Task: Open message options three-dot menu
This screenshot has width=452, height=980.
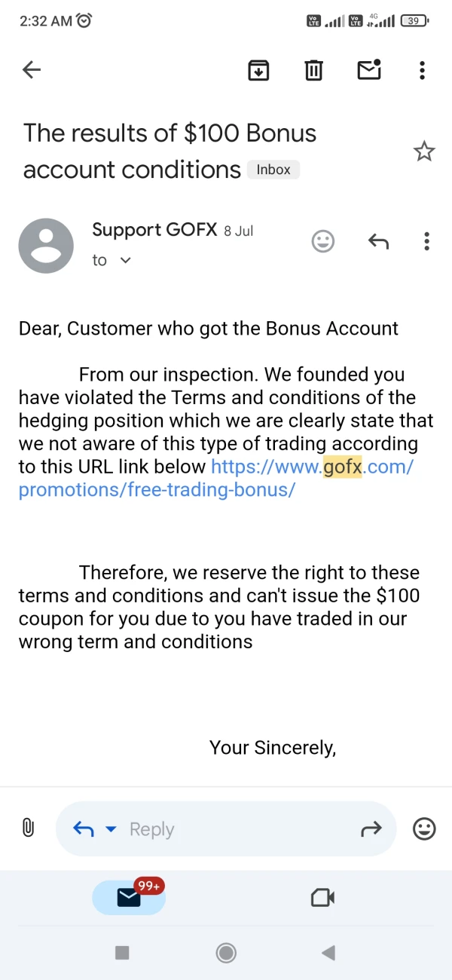Action: pos(426,241)
